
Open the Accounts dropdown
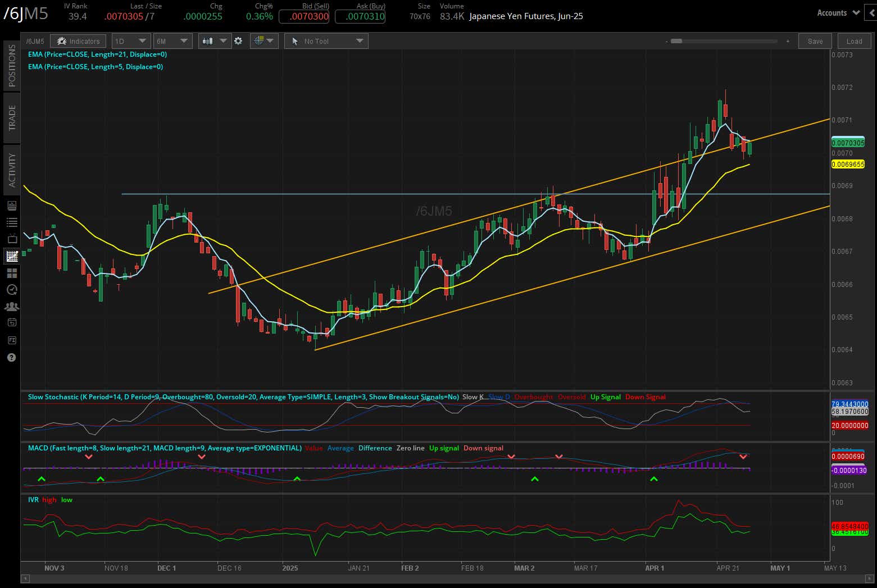(839, 12)
